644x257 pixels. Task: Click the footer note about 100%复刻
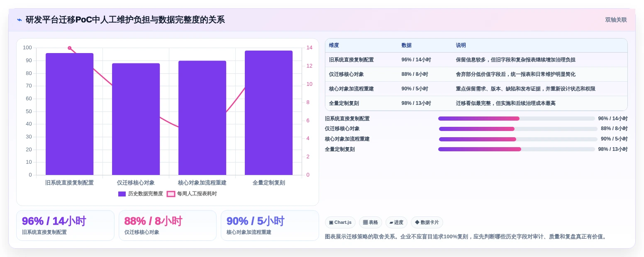click(x=466, y=237)
